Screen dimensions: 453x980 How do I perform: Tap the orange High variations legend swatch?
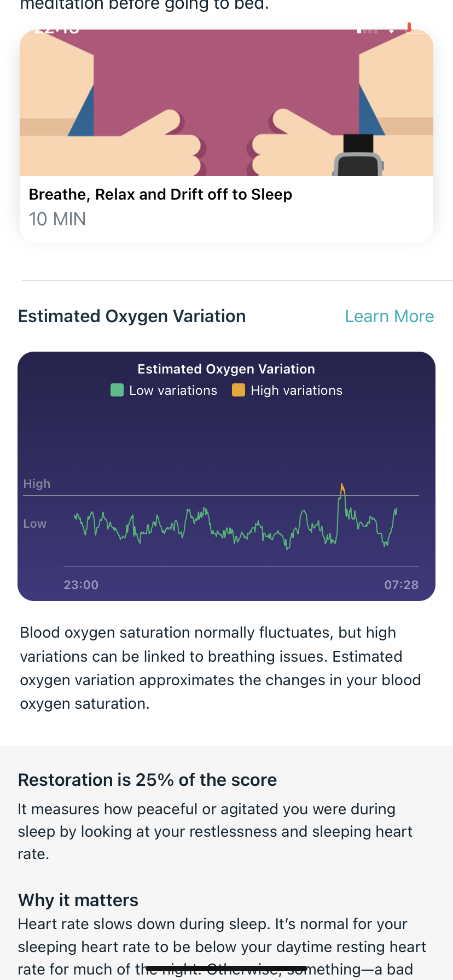point(239,390)
